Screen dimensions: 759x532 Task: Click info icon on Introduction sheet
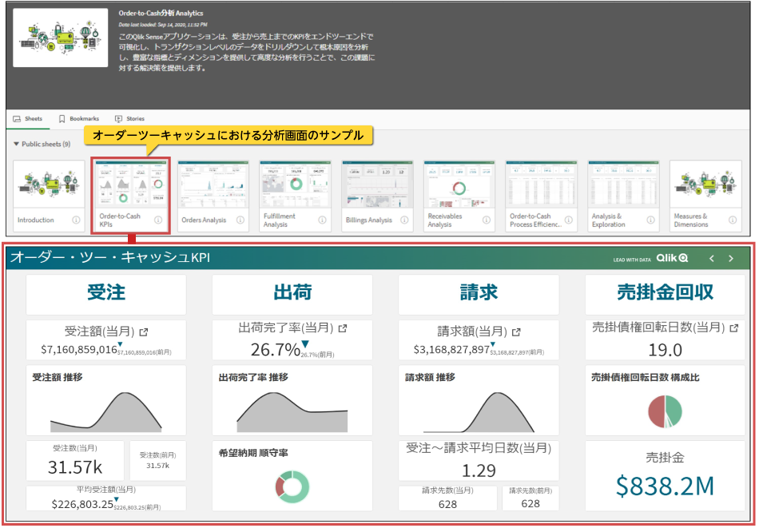(76, 220)
